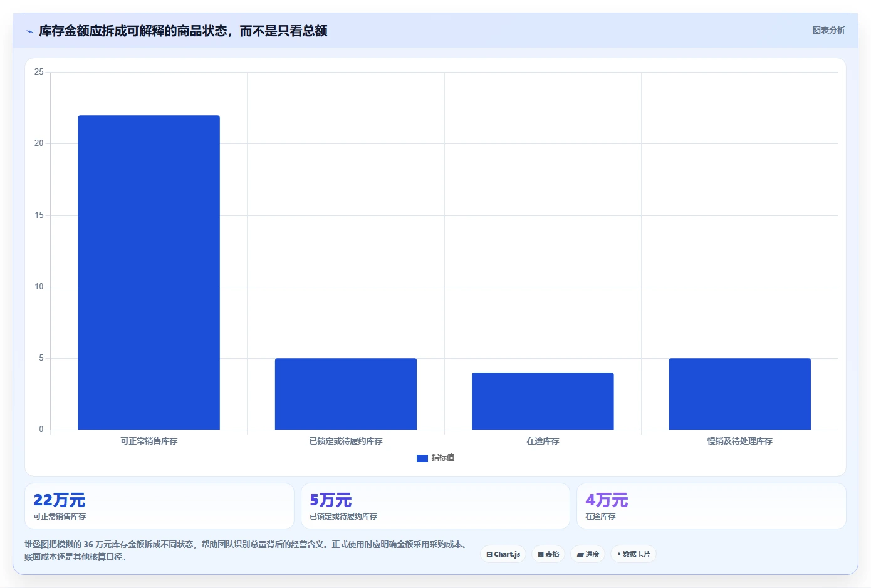This screenshot has height=588, width=871.
Task: Click the 可正常销售库存 bar in the chart
Action: pyautogui.click(x=149, y=272)
